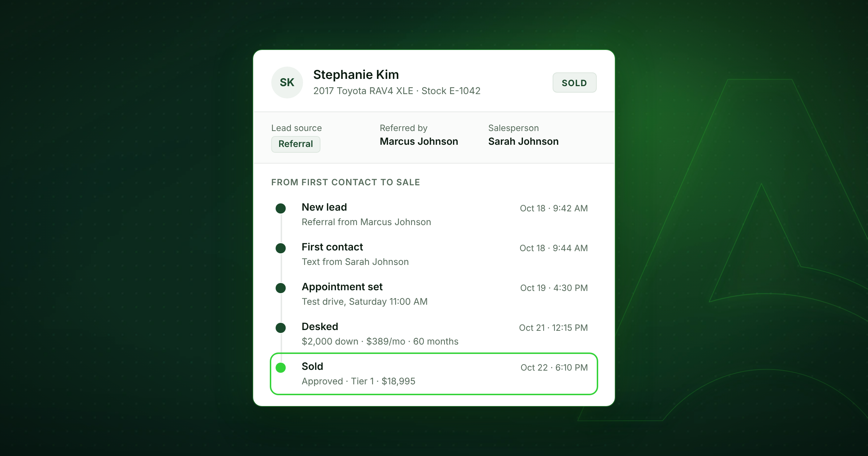
Task: Click the Oct 19 · 4:30 PM timestamp
Action: (554, 288)
